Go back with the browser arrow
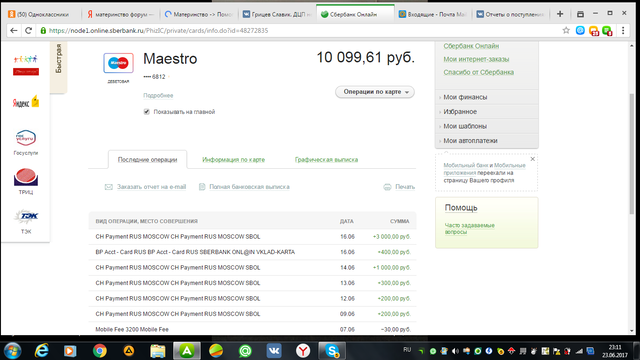 pos(13,30)
